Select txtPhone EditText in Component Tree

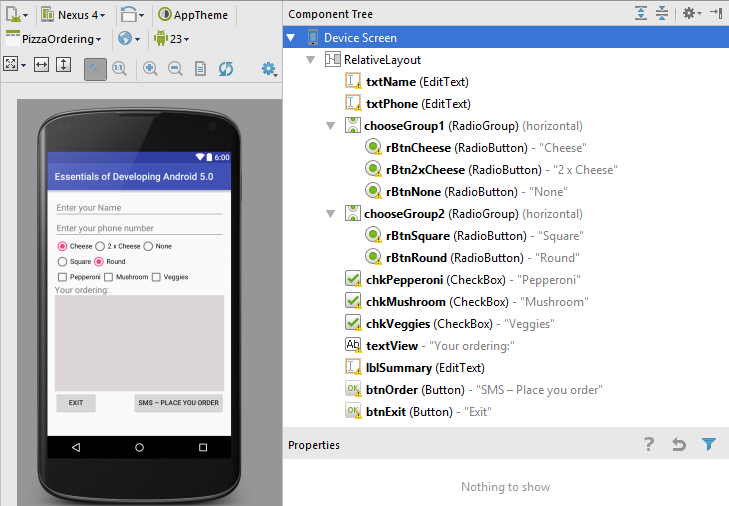pyautogui.click(x=408, y=104)
